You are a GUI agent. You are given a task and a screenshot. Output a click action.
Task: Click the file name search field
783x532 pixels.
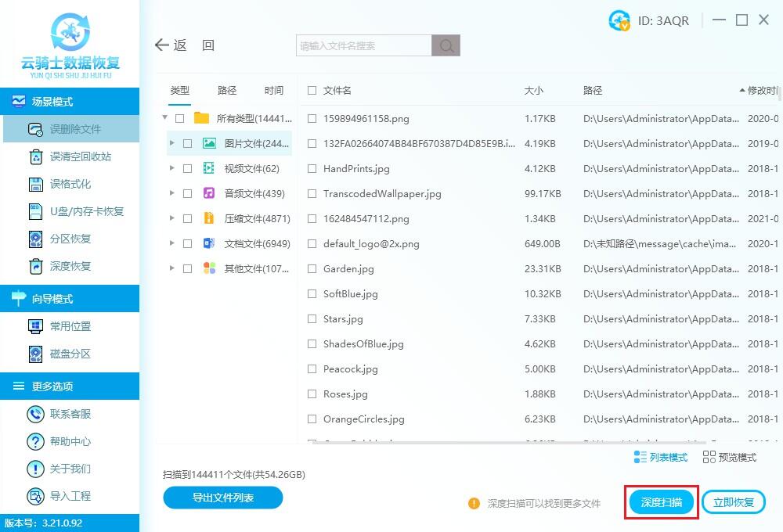click(364, 45)
